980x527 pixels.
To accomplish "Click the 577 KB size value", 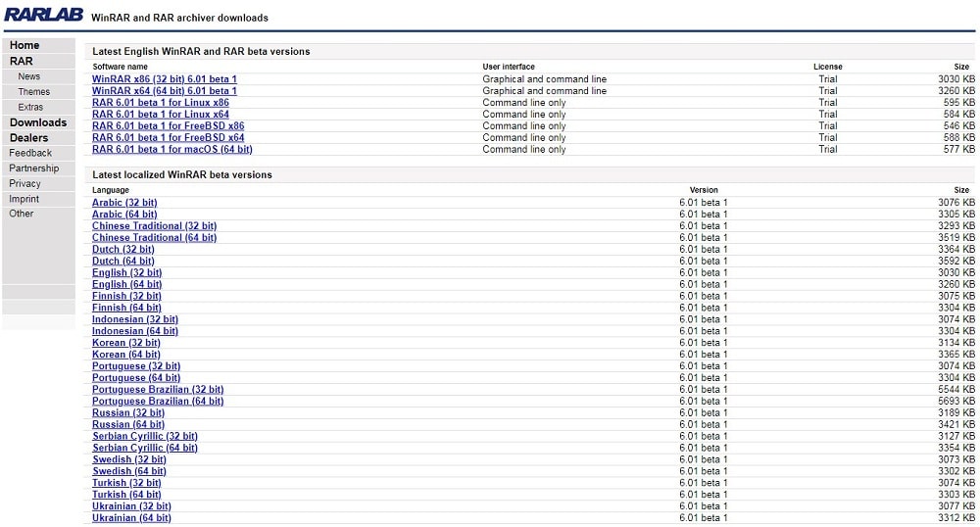I will pyautogui.click(x=959, y=149).
